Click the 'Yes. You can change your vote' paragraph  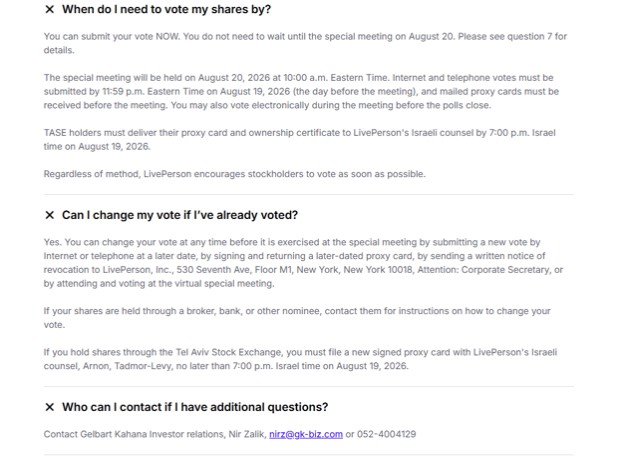[303, 263]
